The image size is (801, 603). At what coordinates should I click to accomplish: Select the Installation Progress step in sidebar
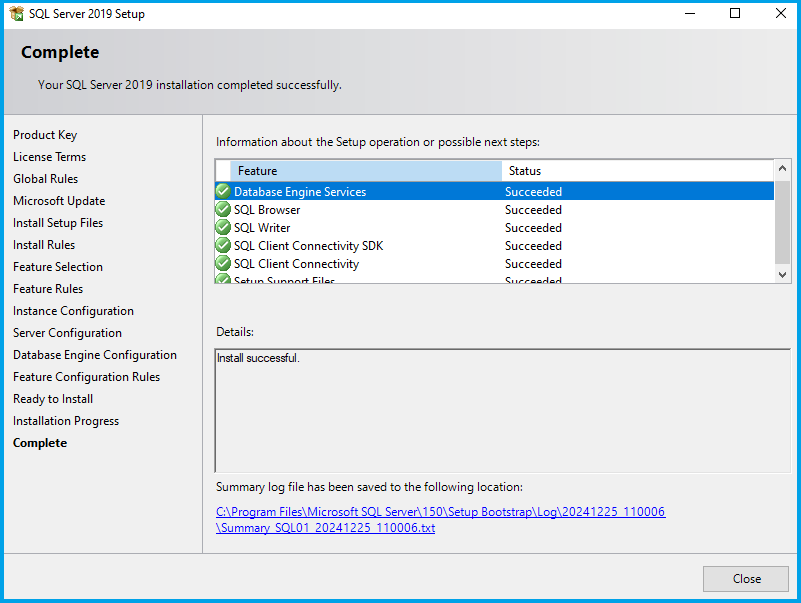[66, 421]
